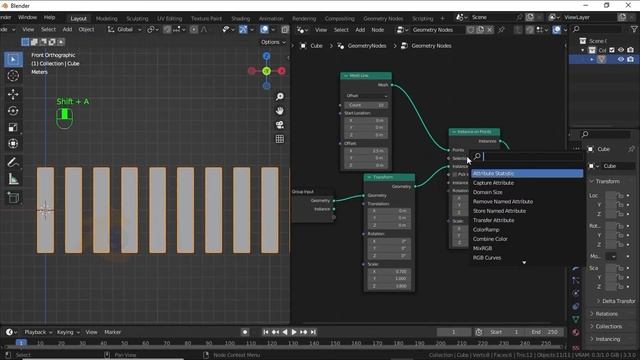Switch to the Shading workspace tab
This screenshot has width=640, height=360.
click(240, 18)
